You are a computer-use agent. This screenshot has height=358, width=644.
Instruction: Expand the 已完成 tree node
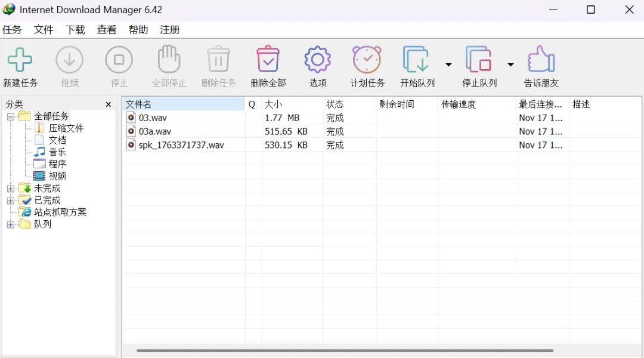pos(11,200)
